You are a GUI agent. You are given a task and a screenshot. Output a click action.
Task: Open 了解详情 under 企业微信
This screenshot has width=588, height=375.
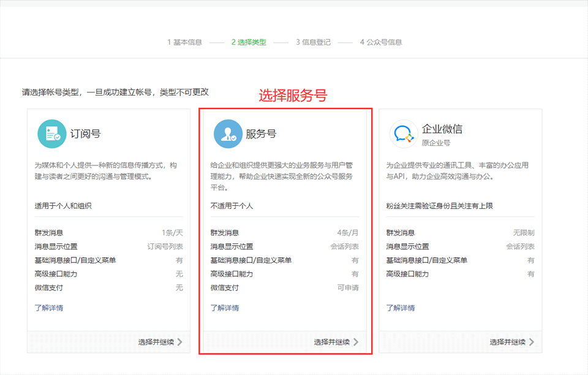(401, 308)
